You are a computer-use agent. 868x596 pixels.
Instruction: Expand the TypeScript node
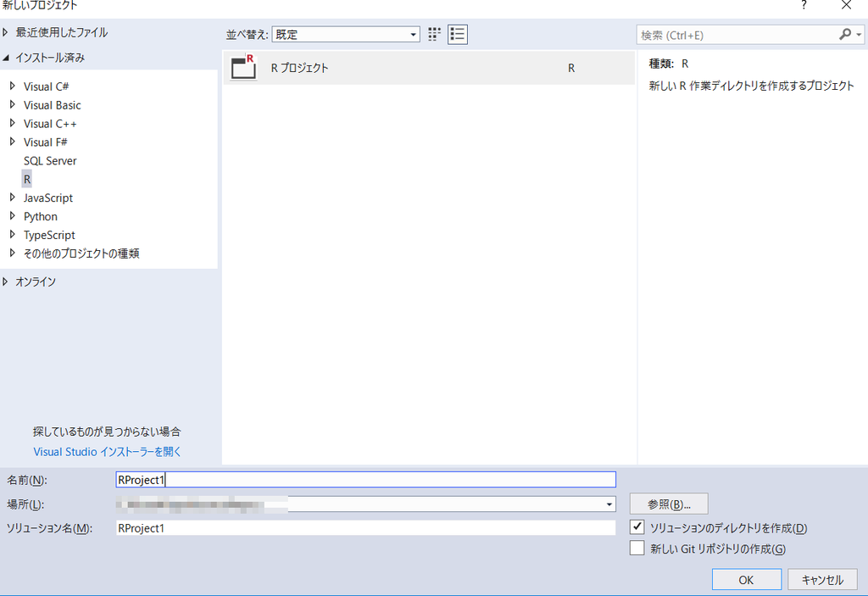(12, 234)
